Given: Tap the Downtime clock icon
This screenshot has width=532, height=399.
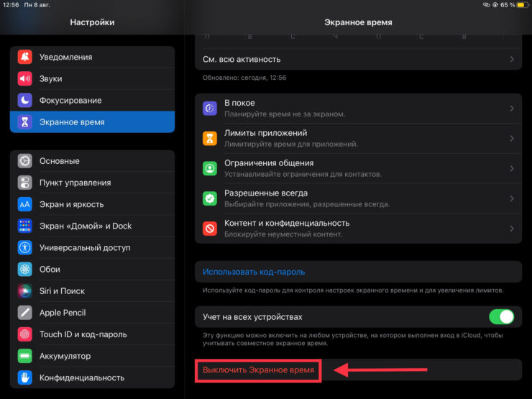Looking at the screenshot, I should tap(210, 109).
